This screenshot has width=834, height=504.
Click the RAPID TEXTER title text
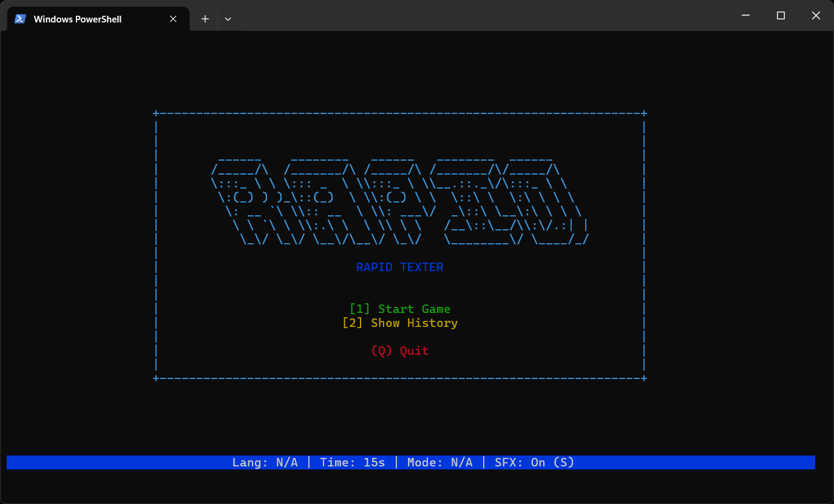(x=400, y=267)
